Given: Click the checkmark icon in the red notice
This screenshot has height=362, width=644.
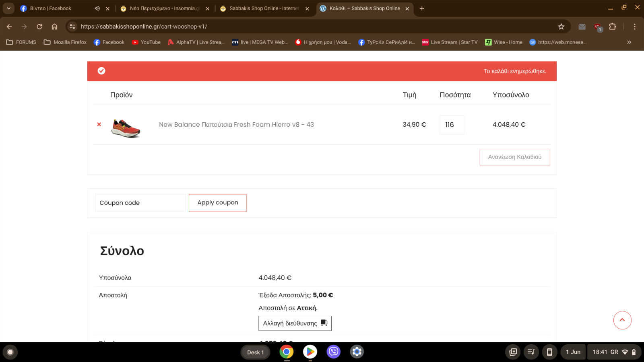Looking at the screenshot, I should (x=101, y=71).
